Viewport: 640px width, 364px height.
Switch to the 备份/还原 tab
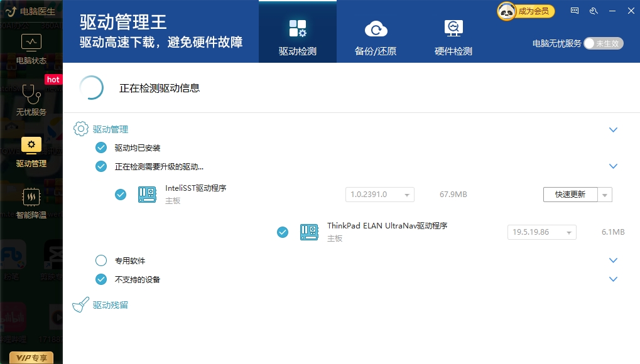click(376, 37)
